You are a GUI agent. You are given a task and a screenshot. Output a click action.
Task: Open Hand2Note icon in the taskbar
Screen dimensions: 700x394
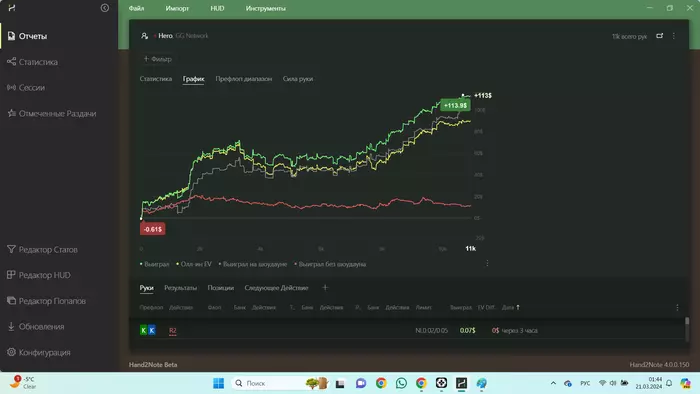click(461, 383)
